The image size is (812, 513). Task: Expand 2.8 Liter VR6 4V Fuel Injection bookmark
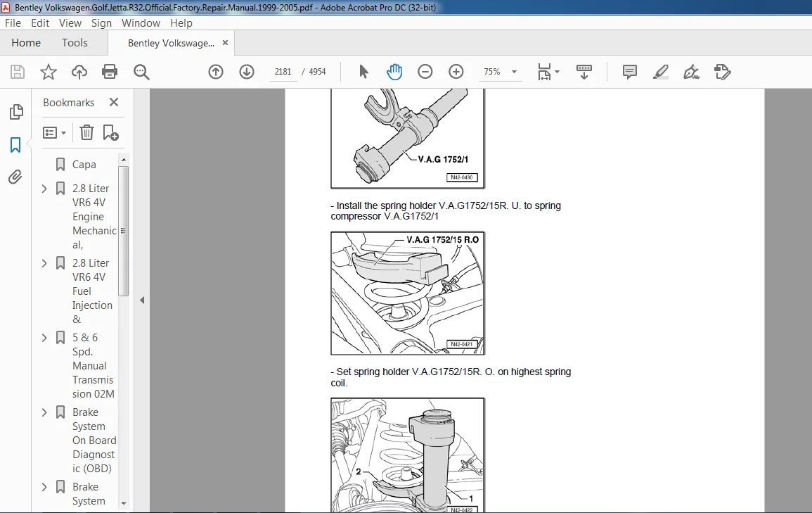point(44,263)
